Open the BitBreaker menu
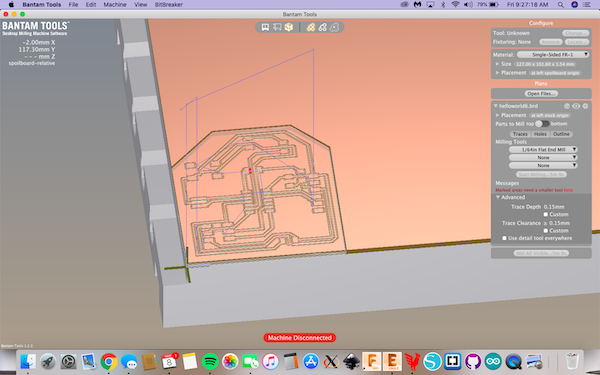The height and width of the screenshot is (375, 600). tap(168, 5)
